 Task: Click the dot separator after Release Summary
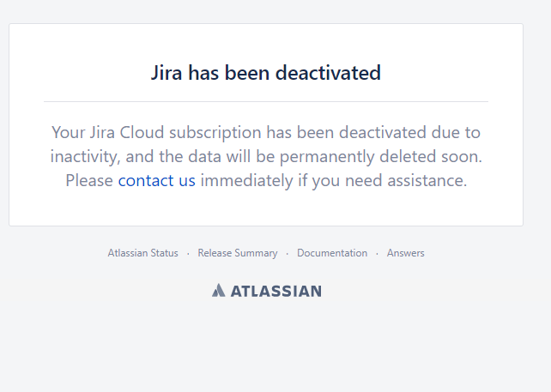288,254
